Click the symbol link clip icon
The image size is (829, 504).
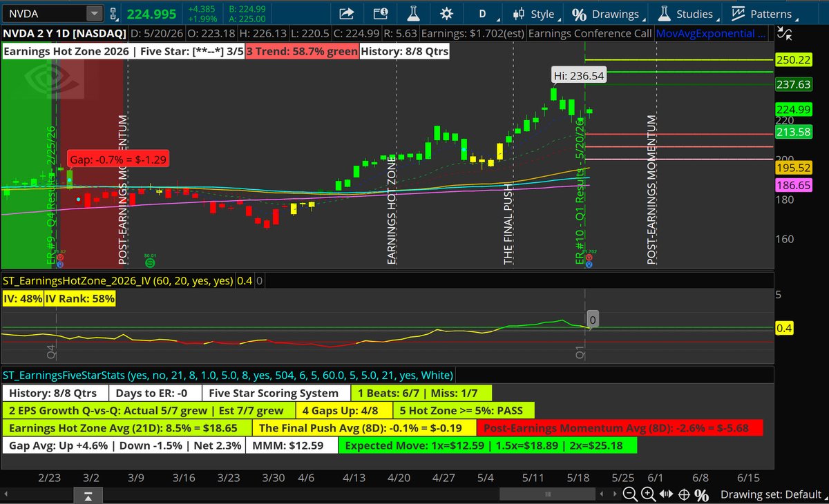[112, 14]
